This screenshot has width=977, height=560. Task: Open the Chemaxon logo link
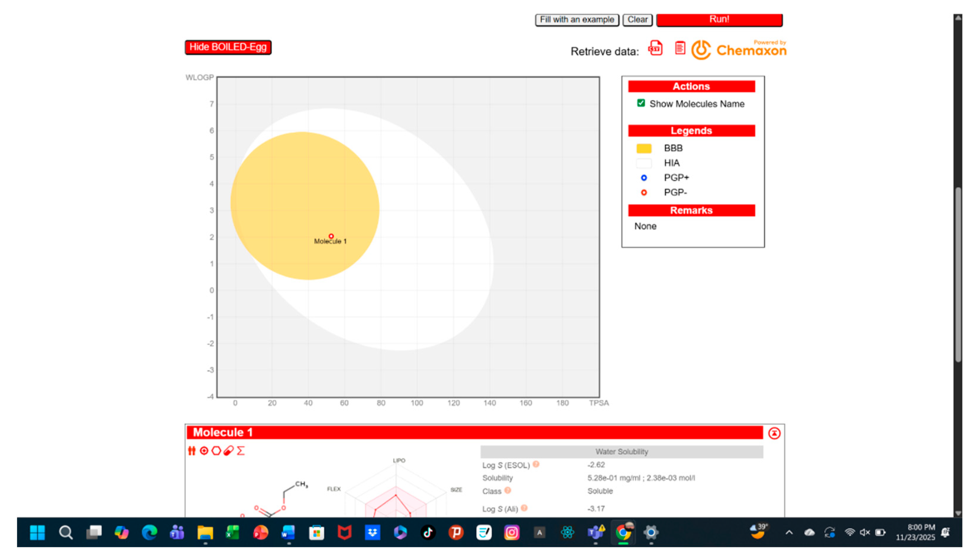click(739, 50)
